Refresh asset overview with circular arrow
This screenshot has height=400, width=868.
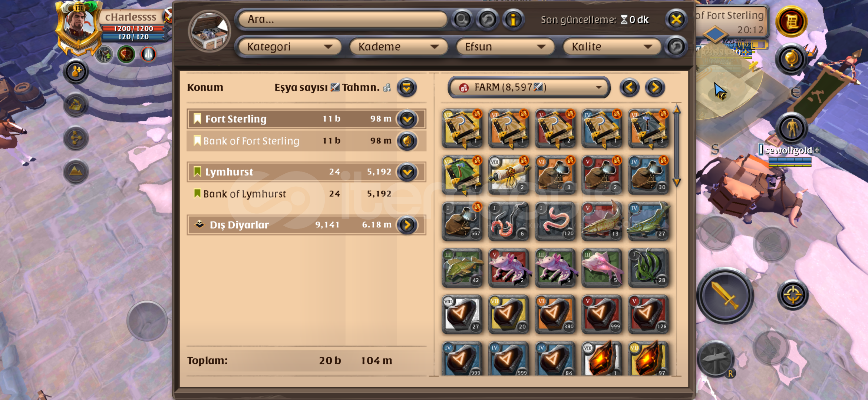[488, 19]
